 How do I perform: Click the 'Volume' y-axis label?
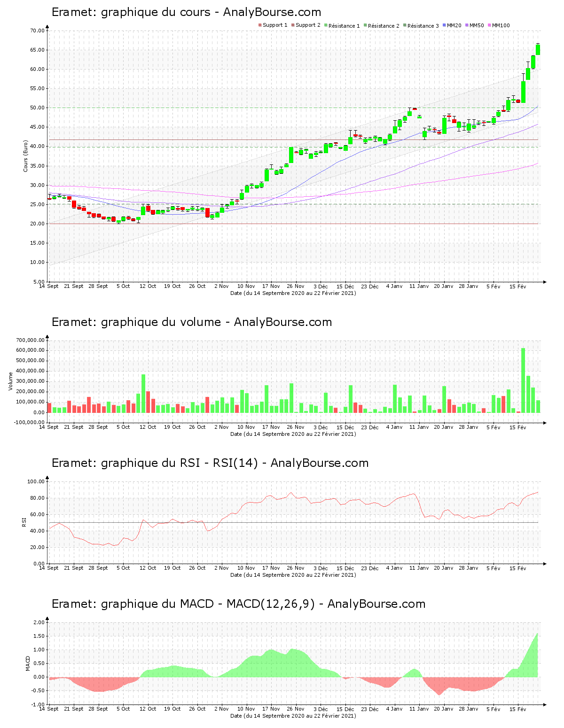click(10, 381)
